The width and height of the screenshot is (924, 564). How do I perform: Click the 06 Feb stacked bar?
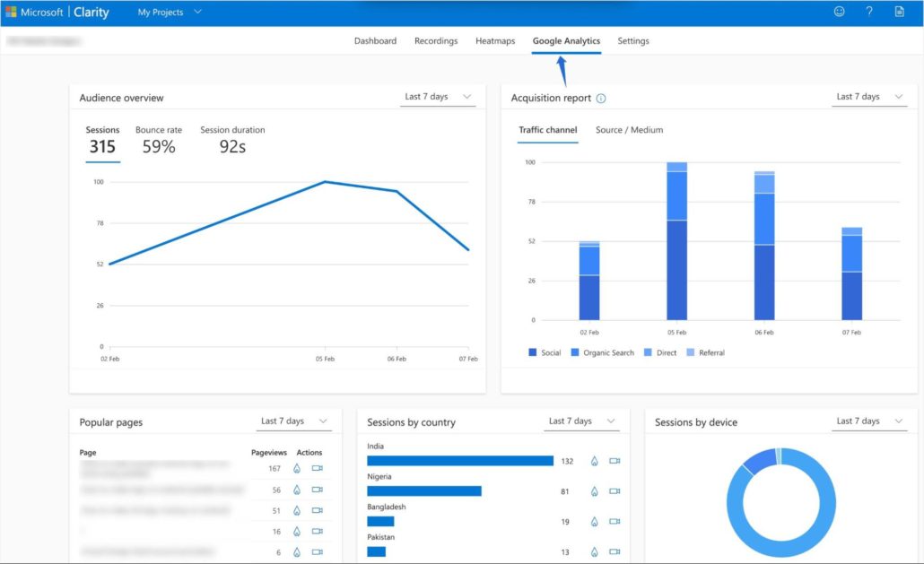click(x=764, y=246)
